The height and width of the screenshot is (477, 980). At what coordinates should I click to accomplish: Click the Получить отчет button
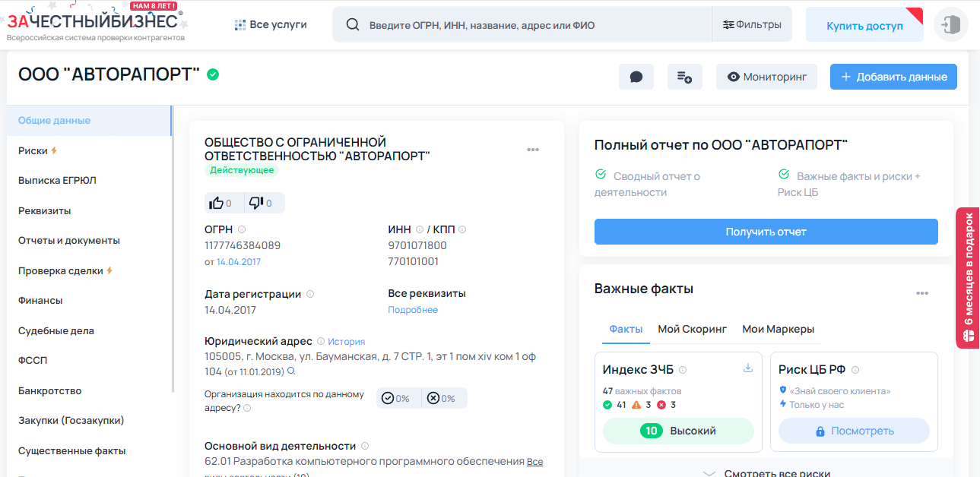[x=766, y=232]
